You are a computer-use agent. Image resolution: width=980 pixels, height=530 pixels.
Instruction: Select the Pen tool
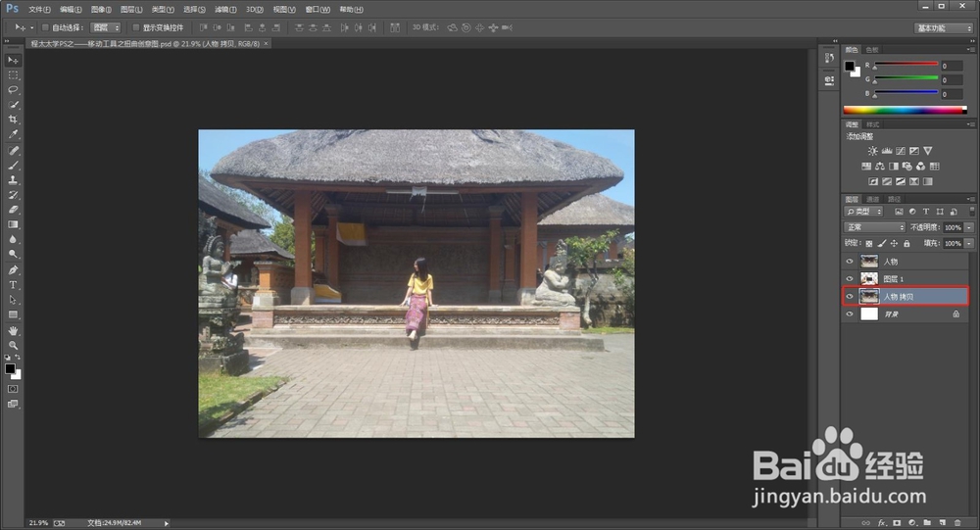13,270
